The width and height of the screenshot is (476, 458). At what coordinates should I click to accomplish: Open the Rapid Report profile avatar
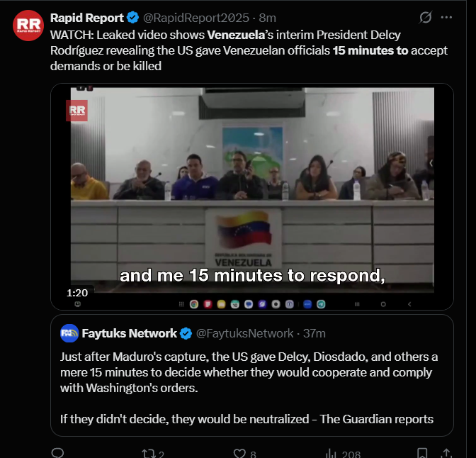pos(28,26)
